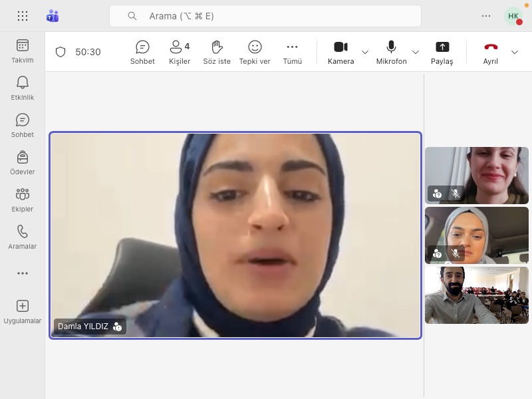Expand the Mikrofon options dropdown arrow
The height and width of the screenshot is (399, 532).
coord(416,52)
